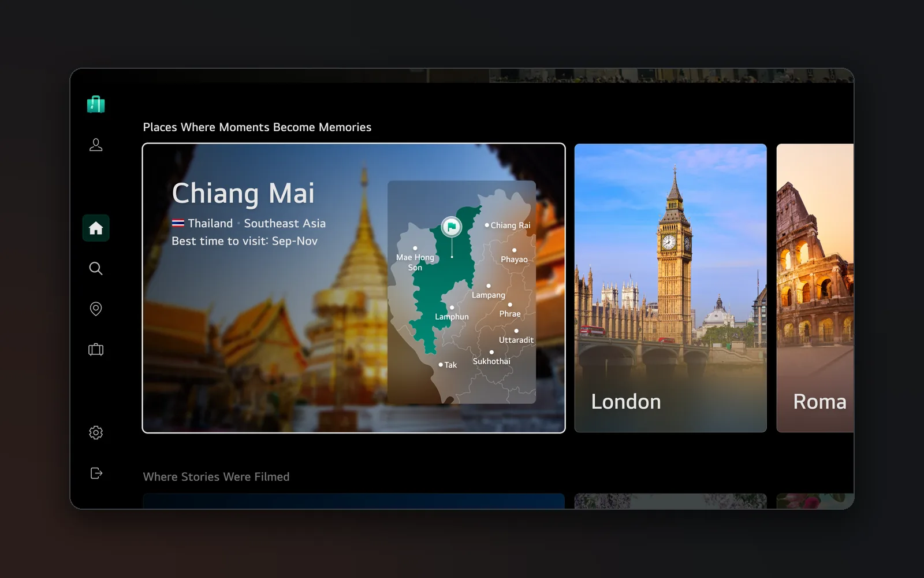Click the 'Chiang Mai' title text
The image size is (924, 578).
(x=243, y=194)
